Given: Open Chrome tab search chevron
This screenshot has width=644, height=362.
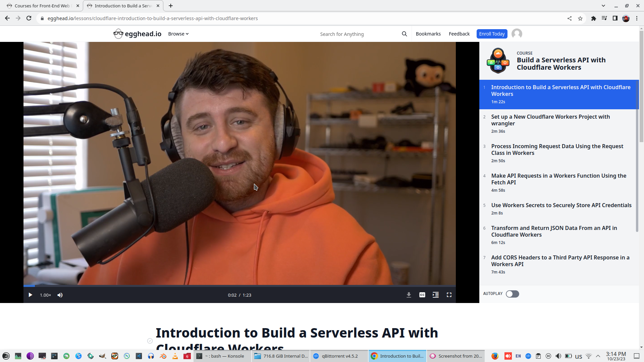Looking at the screenshot, I should (x=603, y=6).
